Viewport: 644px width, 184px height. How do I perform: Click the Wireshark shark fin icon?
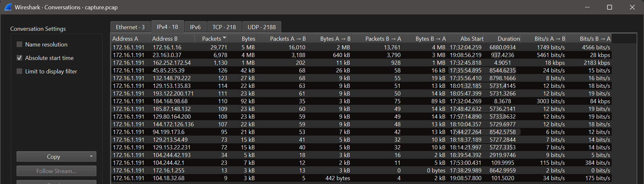click(x=8, y=7)
